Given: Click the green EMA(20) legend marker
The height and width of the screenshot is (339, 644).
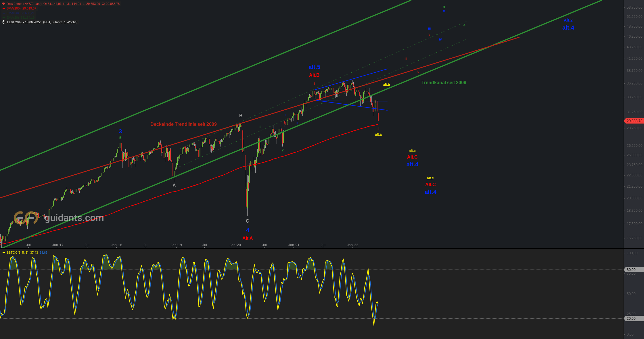Looking at the screenshot, I should pos(4,18).
